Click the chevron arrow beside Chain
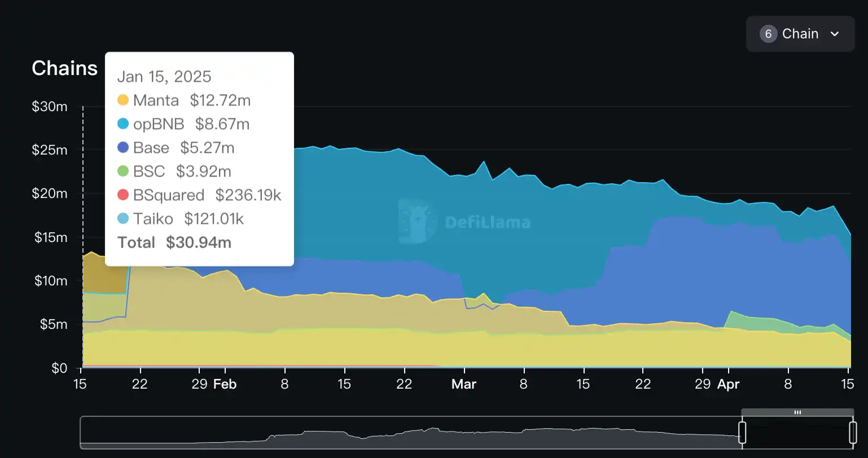Screen dimensions: 868x458 click(835, 34)
